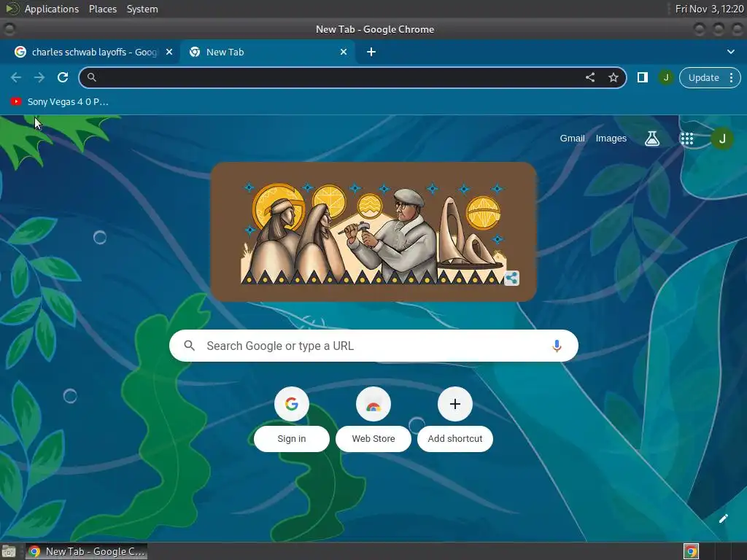Click the Add shortcut plus icon
The width and height of the screenshot is (747, 560).
pos(455,404)
